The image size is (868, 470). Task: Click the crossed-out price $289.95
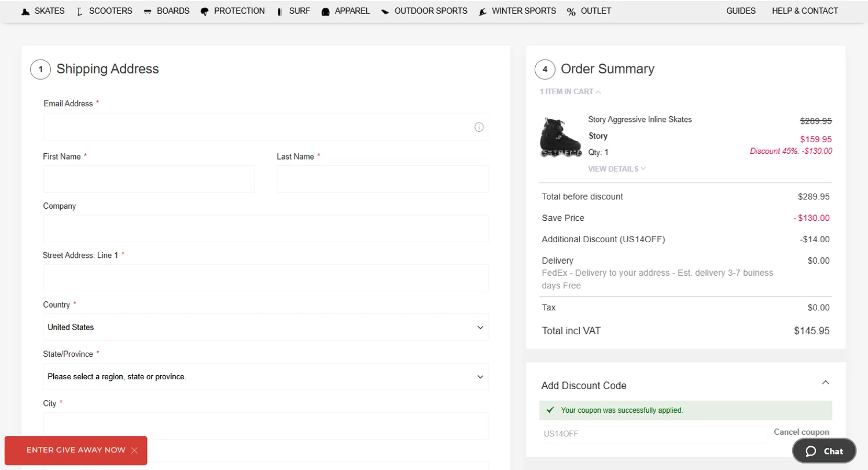tap(816, 121)
